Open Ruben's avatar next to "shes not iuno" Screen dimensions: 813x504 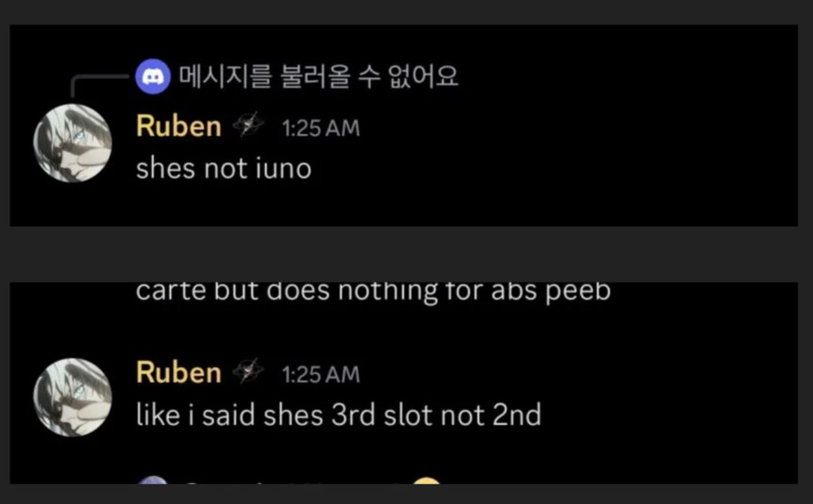coord(73,143)
